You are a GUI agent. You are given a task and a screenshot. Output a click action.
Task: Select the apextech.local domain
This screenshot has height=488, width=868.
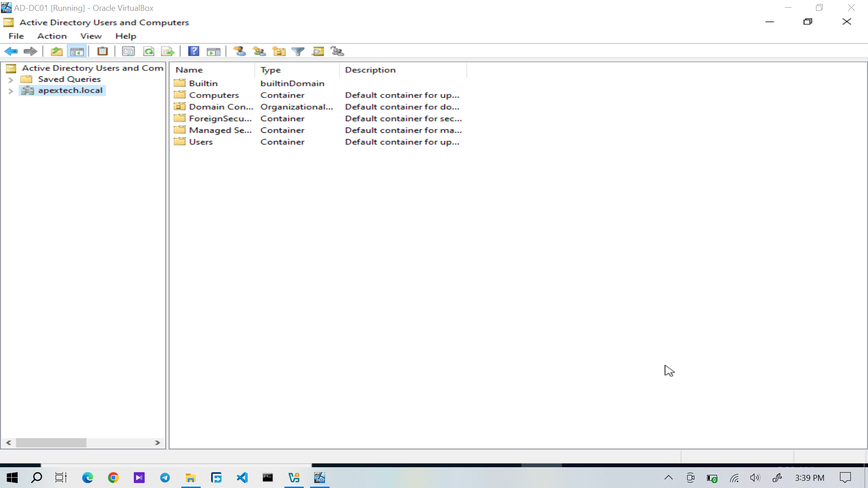coord(70,91)
